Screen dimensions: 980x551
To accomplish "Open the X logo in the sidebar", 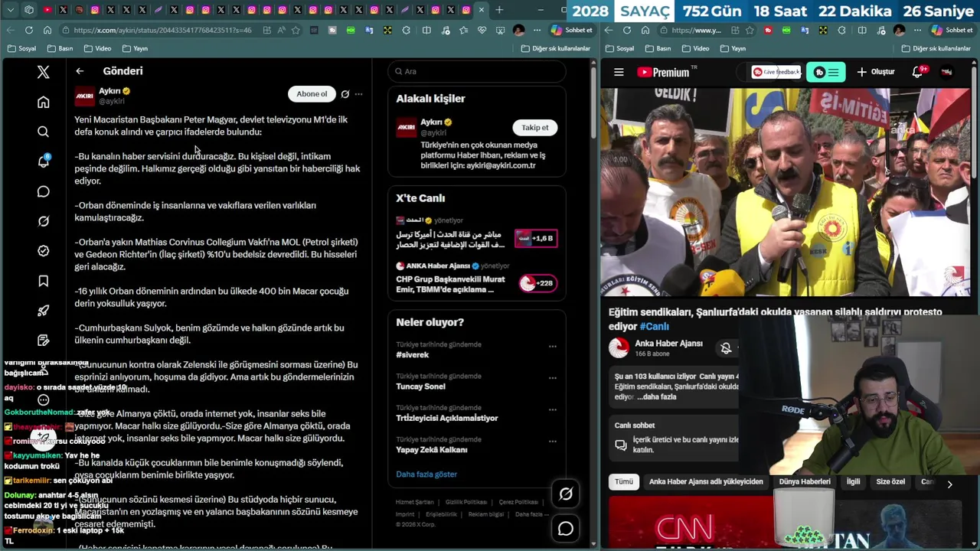I will tap(43, 72).
